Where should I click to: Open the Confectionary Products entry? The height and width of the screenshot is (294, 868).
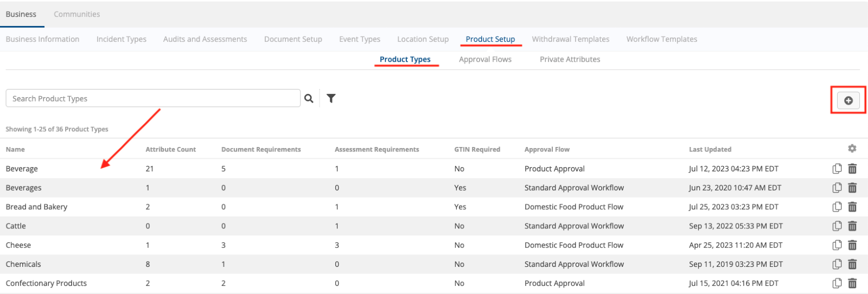46,283
